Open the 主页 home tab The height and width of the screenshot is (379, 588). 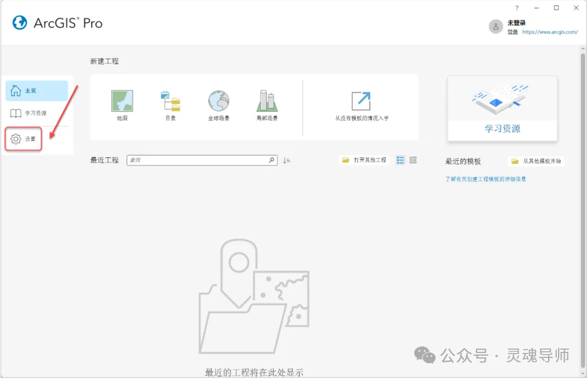click(37, 91)
